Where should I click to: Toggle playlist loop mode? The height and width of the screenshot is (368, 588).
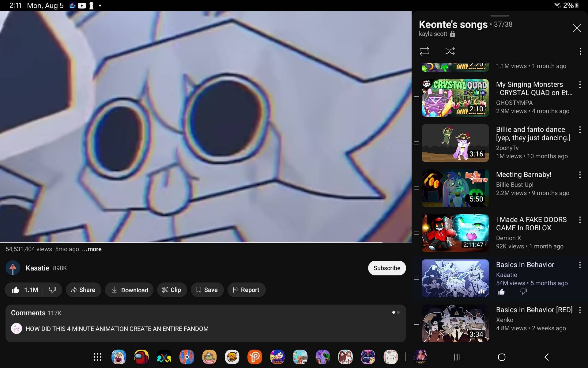pos(424,51)
